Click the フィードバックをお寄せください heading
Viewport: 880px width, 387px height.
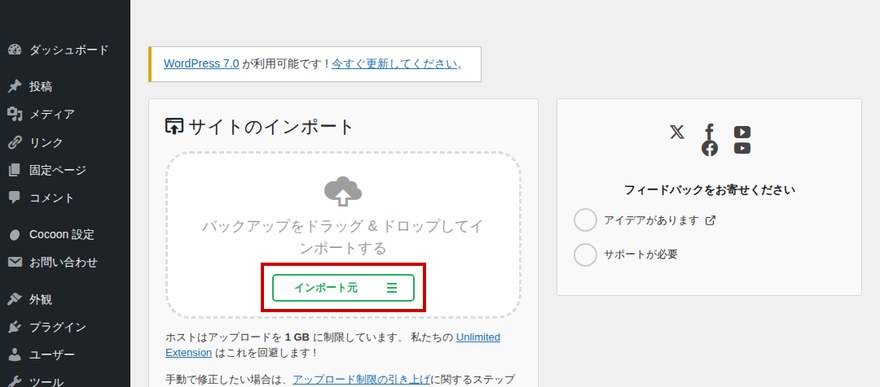(709, 190)
